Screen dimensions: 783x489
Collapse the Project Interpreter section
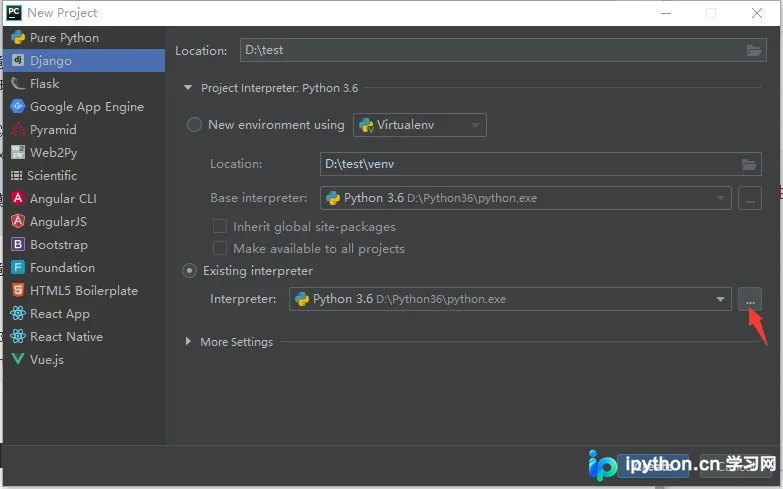pyautogui.click(x=188, y=87)
